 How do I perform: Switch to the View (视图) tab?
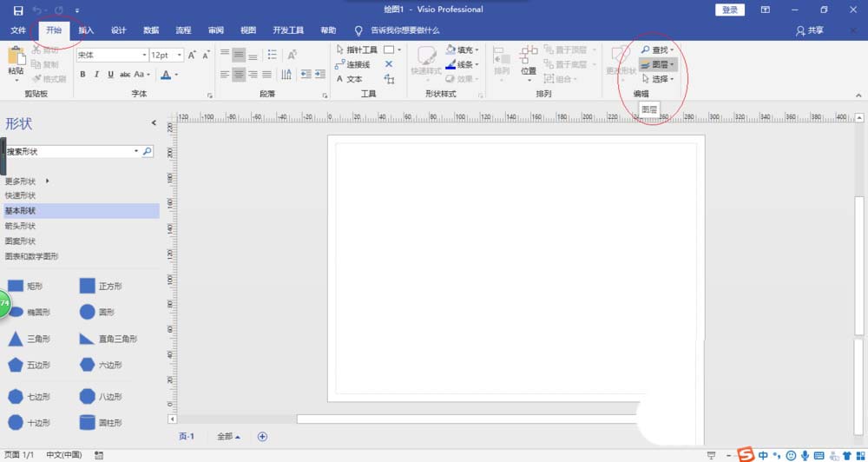(248, 30)
